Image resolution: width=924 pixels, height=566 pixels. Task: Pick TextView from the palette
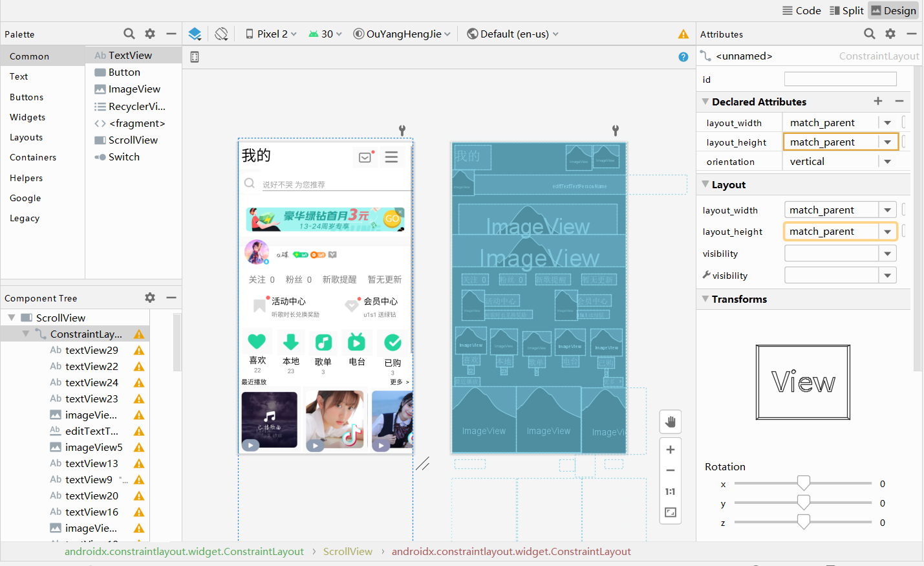coord(133,56)
